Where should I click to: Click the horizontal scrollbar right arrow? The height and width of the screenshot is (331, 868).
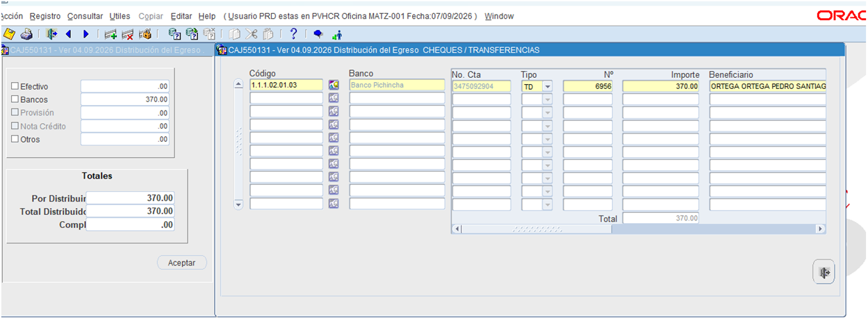coord(821,229)
